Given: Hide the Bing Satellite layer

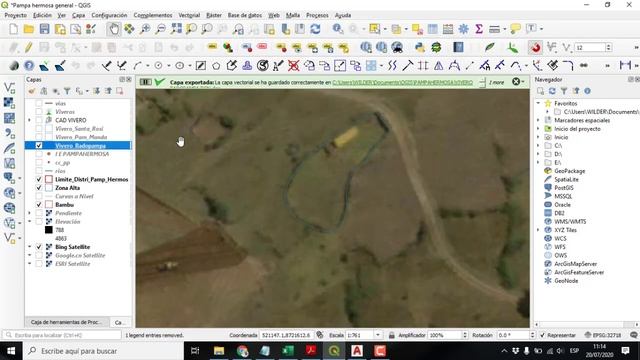Looking at the screenshot, I should (x=39, y=247).
